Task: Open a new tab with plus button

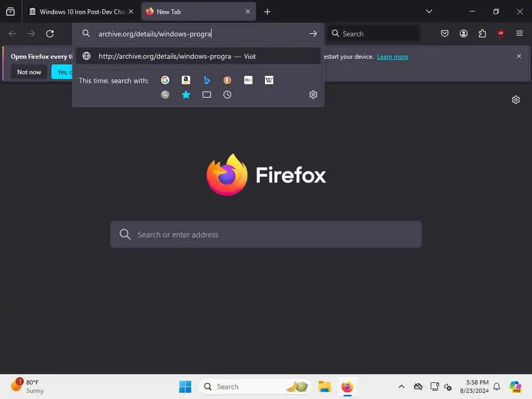Action: tap(268, 12)
